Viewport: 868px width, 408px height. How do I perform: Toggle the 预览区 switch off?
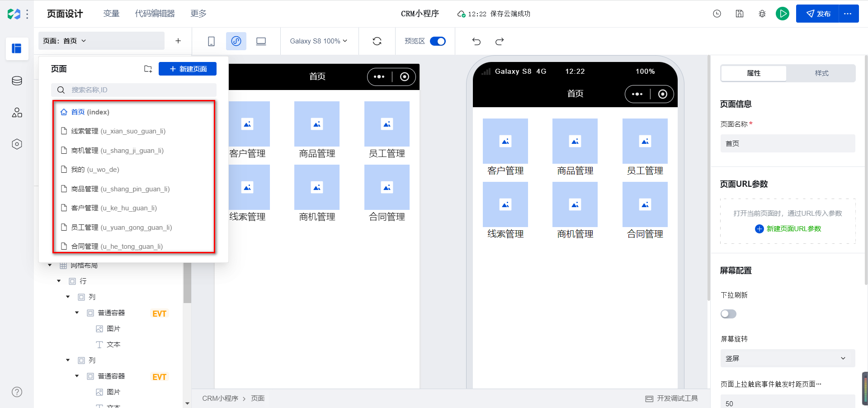tap(438, 41)
